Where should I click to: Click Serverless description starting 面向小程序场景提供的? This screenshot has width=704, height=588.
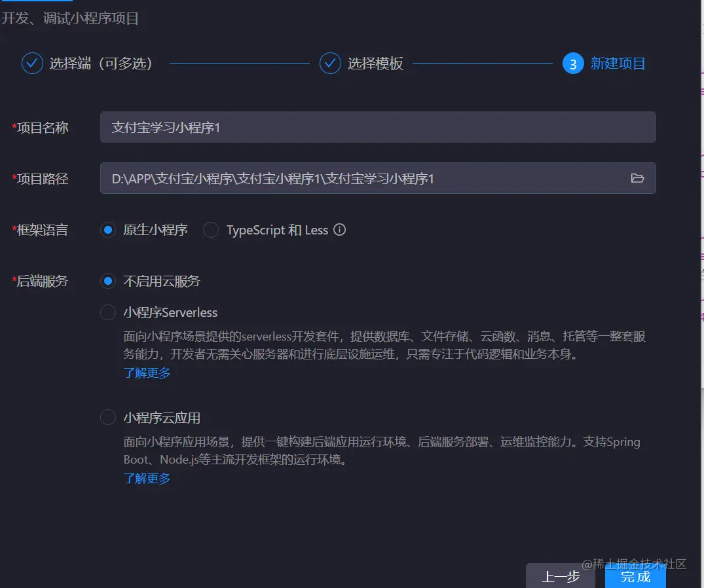(384, 345)
